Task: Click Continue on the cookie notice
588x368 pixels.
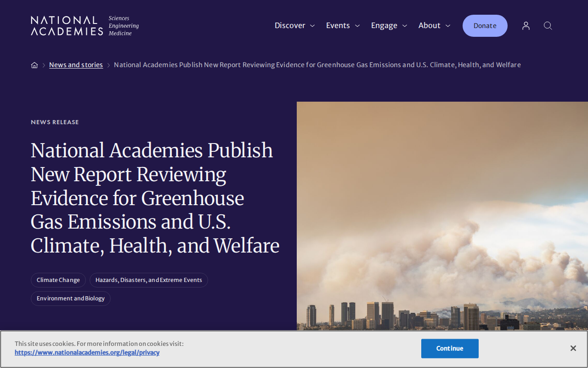Action: 450,349
